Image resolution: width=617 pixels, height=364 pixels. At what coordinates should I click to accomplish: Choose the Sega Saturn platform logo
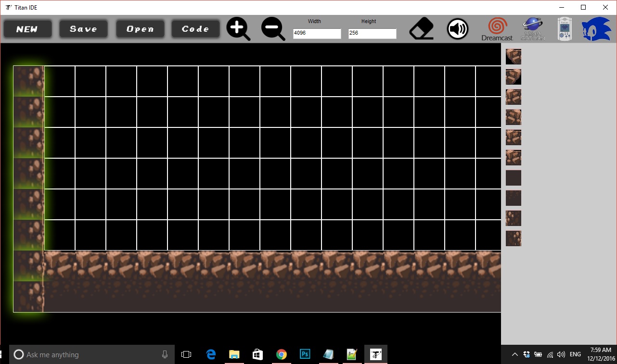click(533, 29)
